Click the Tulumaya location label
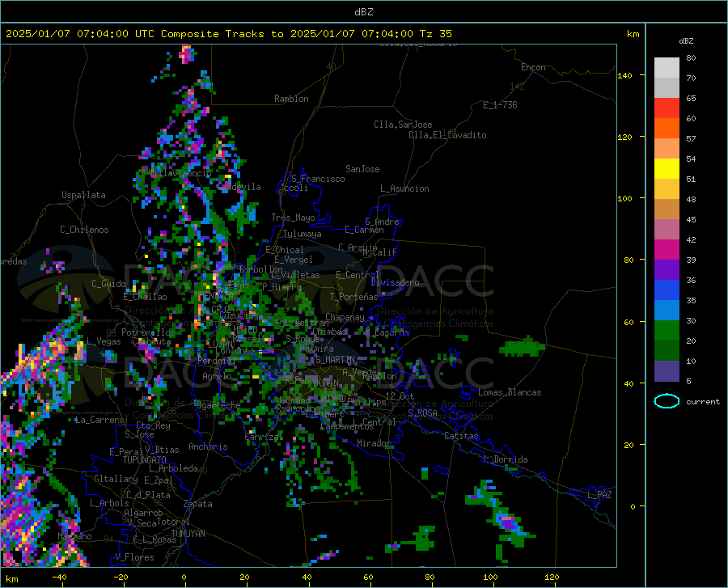 click(x=303, y=234)
